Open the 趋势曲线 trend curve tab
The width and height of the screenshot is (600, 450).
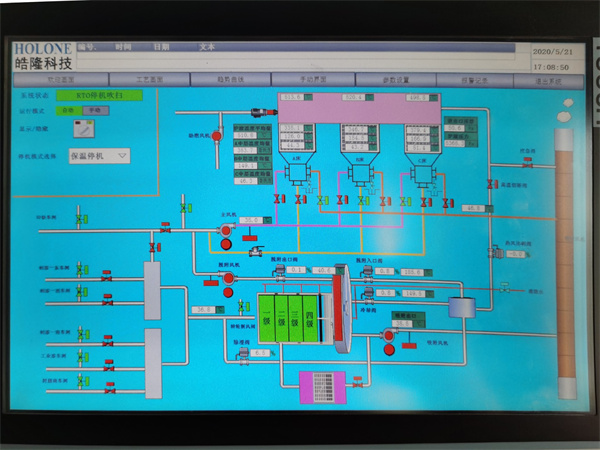tap(230, 77)
